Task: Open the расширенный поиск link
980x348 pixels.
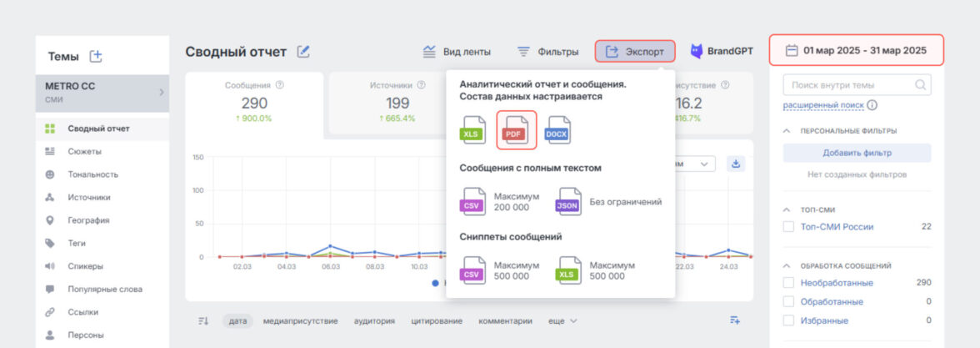Action: coord(823,105)
